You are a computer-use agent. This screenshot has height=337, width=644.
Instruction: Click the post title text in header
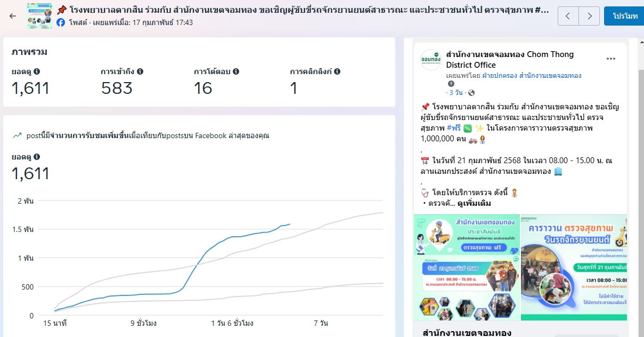click(x=303, y=10)
